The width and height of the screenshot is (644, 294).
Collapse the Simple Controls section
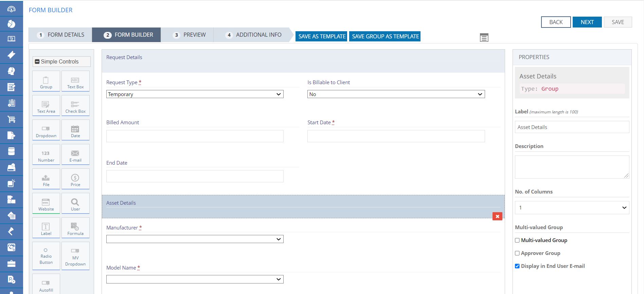coord(37,62)
